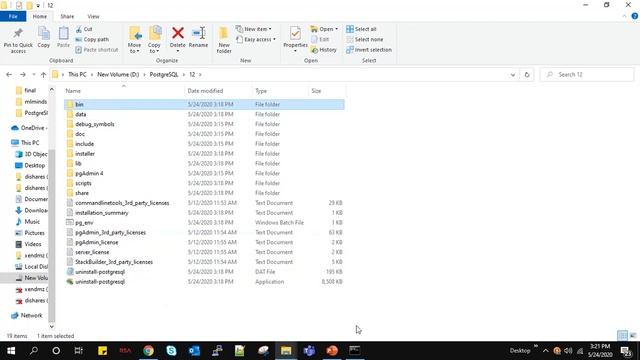Select the data folder
640x360 pixels.
[x=204, y=114]
